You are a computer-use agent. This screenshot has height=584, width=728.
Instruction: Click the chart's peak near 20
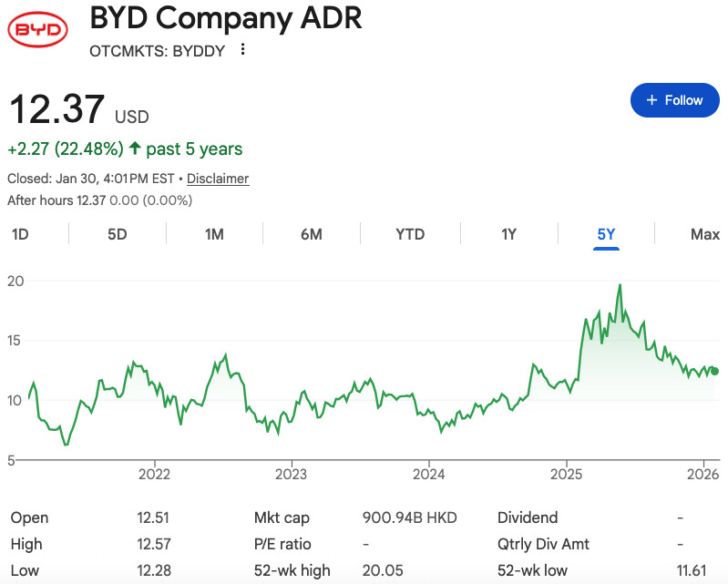(x=620, y=285)
